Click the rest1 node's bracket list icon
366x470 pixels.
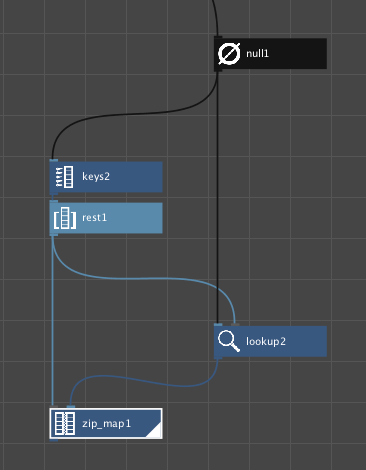[x=65, y=218]
